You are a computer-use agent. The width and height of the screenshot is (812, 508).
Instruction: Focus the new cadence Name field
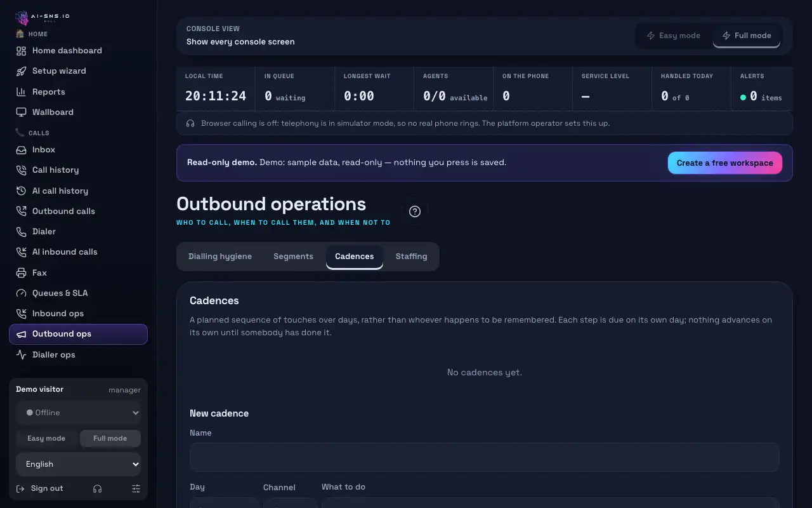(x=485, y=457)
